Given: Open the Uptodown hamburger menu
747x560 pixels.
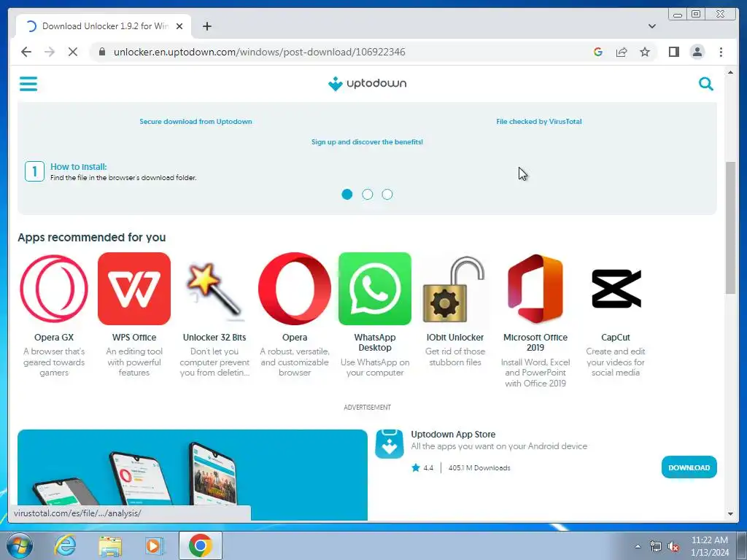Looking at the screenshot, I should (x=28, y=84).
